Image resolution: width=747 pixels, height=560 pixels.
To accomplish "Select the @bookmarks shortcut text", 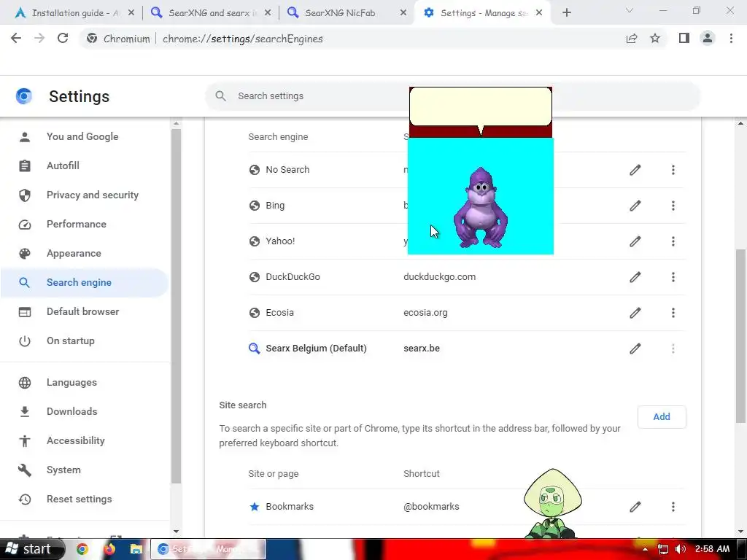I will (x=431, y=507).
